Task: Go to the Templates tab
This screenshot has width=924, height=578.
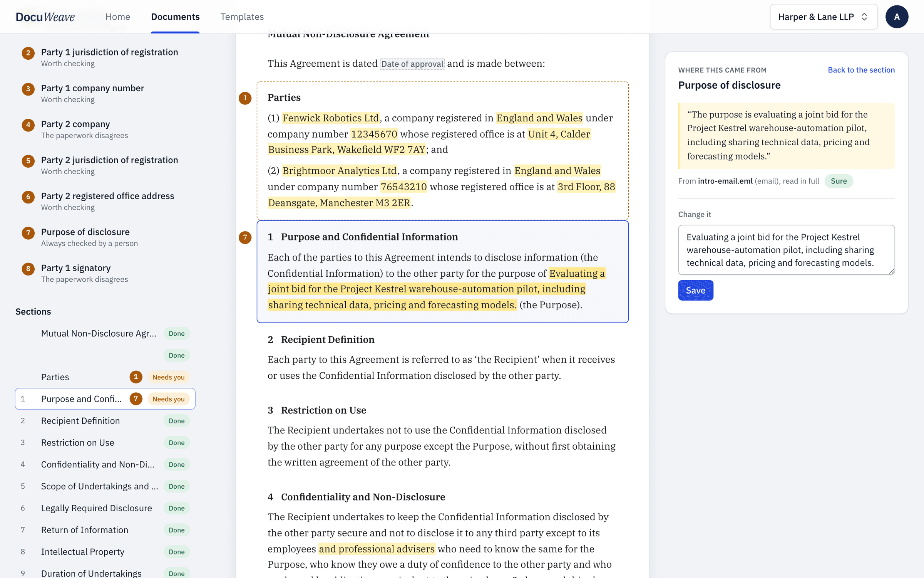Action: [x=242, y=17]
